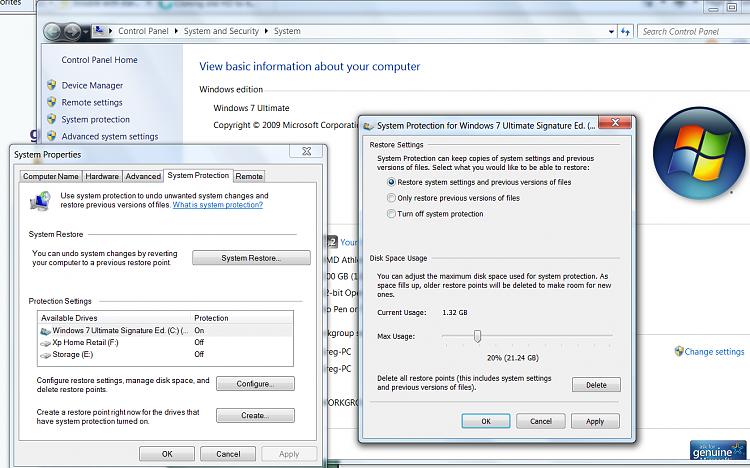This screenshot has width=750, height=468.
Task: Click the shield icon next to Remote settings
Action: coord(52,102)
